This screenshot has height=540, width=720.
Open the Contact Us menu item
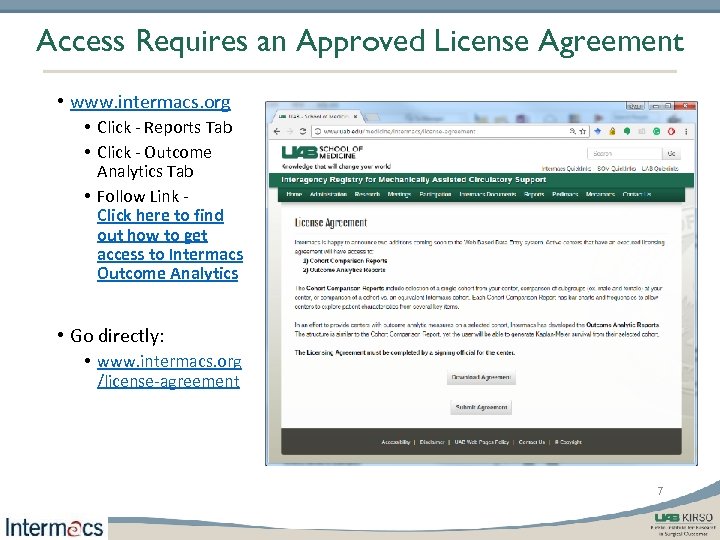pyautogui.click(x=636, y=194)
